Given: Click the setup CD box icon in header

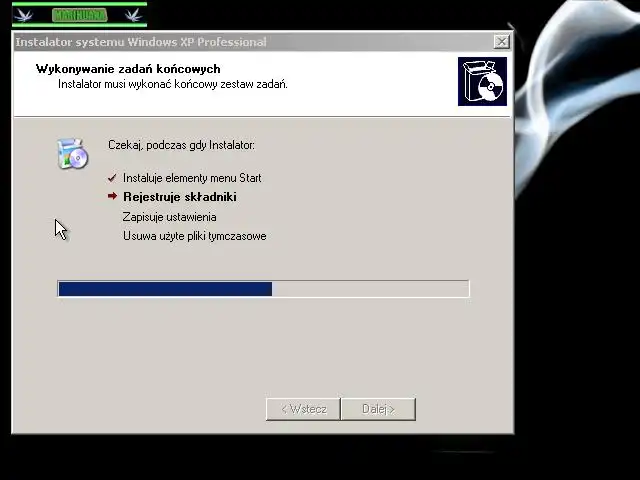Looking at the screenshot, I should [482, 81].
